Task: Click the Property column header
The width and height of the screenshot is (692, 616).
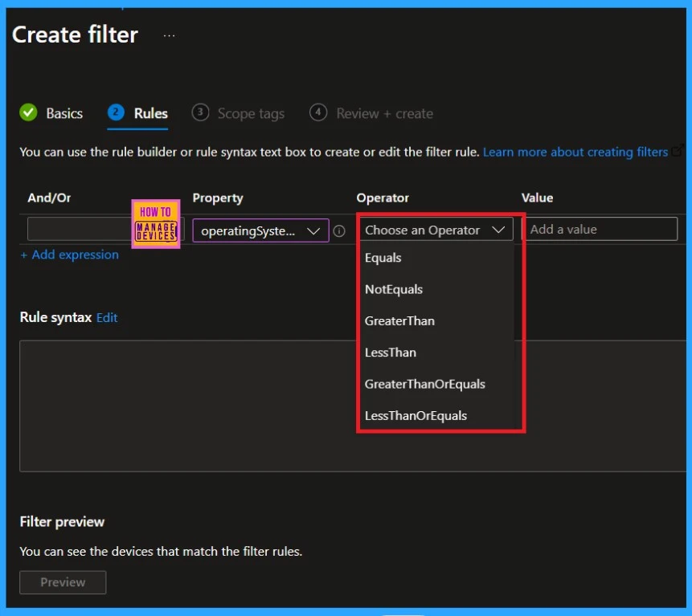Action: 218,198
